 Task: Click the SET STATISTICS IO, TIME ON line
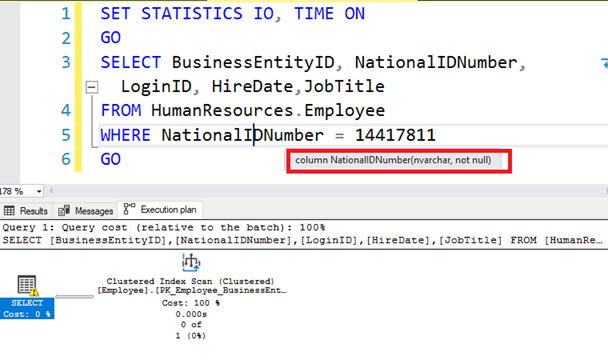(x=233, y=14)
